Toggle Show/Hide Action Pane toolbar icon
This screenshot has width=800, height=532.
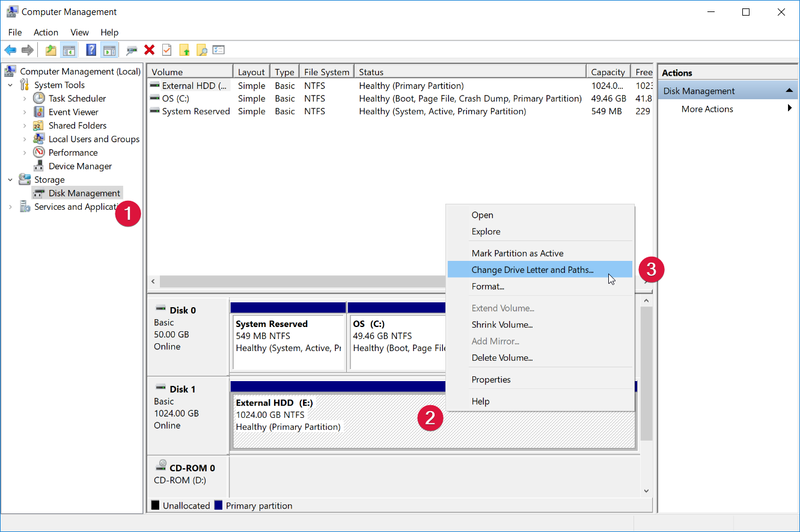(x=109, y=50)
